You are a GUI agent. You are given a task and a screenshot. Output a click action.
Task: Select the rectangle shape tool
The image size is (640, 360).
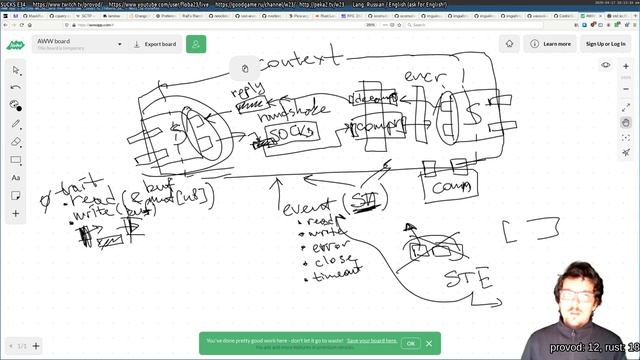[16, 160]
